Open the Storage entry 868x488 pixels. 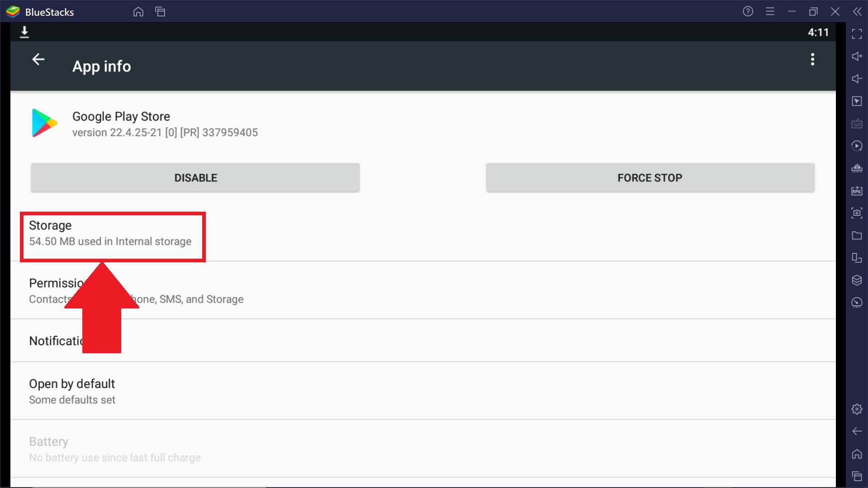tap(110, 233)
